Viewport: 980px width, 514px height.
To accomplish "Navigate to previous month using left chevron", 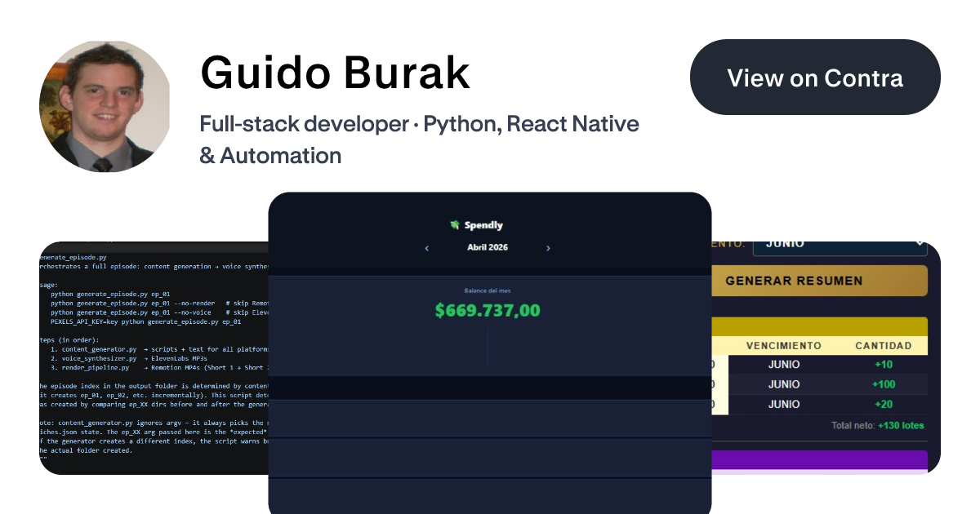I will [426, 248].
